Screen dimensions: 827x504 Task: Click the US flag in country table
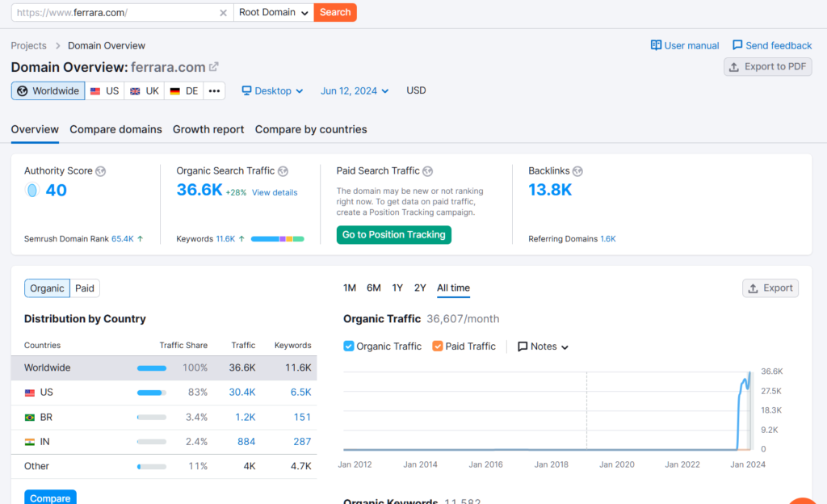pyautogui.click(x=30, y=393)
